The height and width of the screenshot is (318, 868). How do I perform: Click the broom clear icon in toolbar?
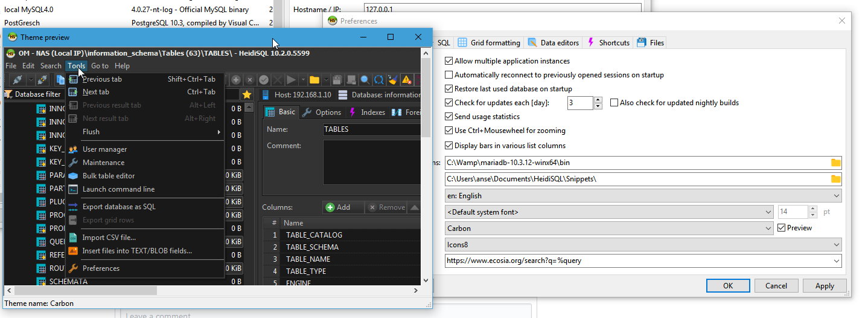point(392,80)
